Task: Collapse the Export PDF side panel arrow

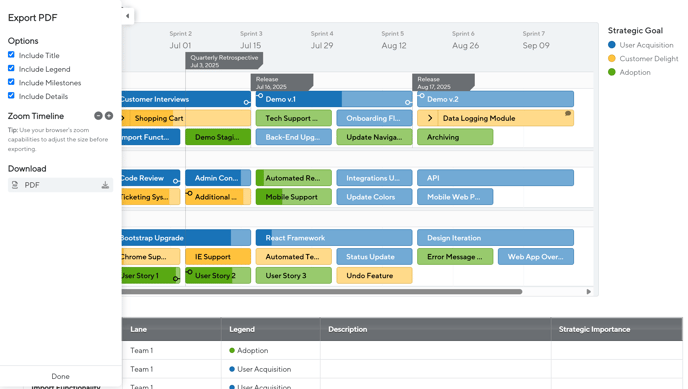Action: [128, 16]
